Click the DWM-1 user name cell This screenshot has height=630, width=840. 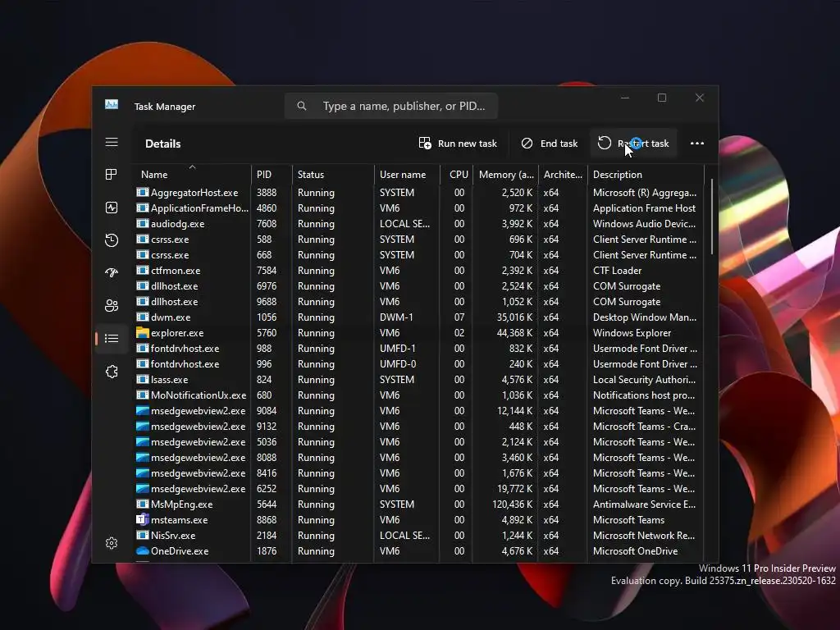coord(396,317)
